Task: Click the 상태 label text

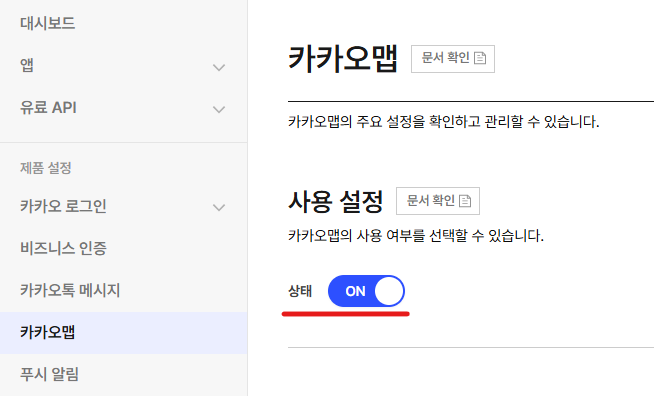Action: (x=300, y=291)
